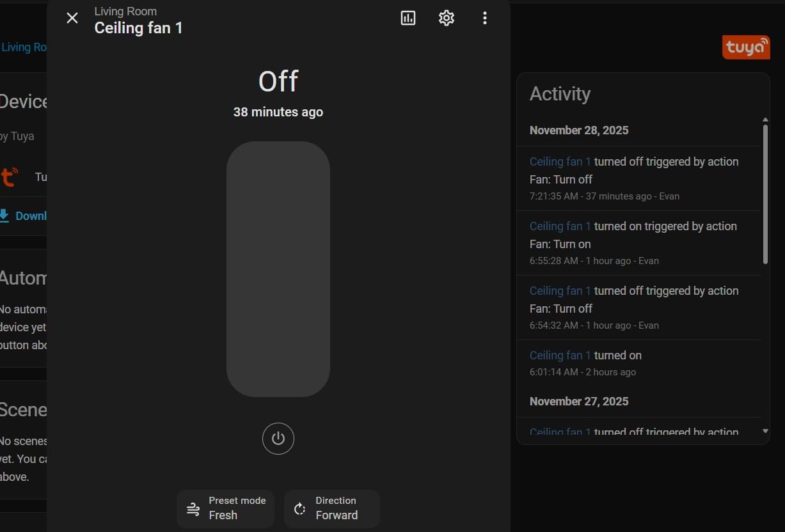Click the Direction rotate icon
The image size is (785, 532).
[x=299, y=509]
